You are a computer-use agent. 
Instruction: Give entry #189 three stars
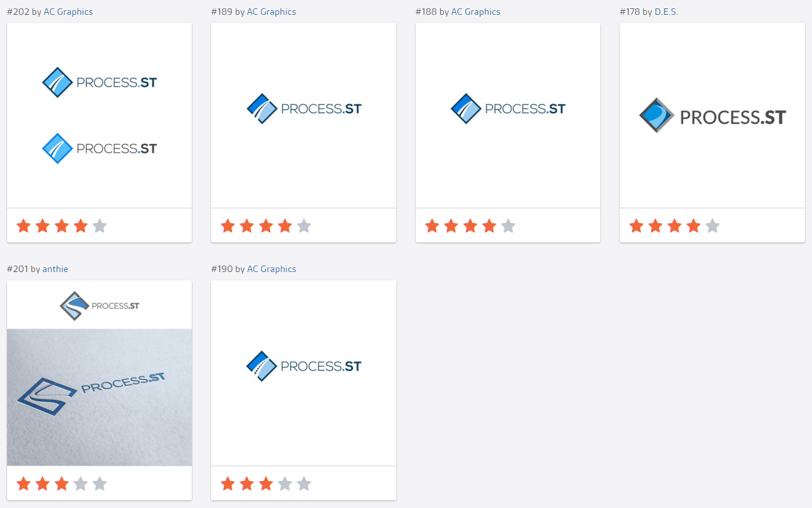[266, 226]
